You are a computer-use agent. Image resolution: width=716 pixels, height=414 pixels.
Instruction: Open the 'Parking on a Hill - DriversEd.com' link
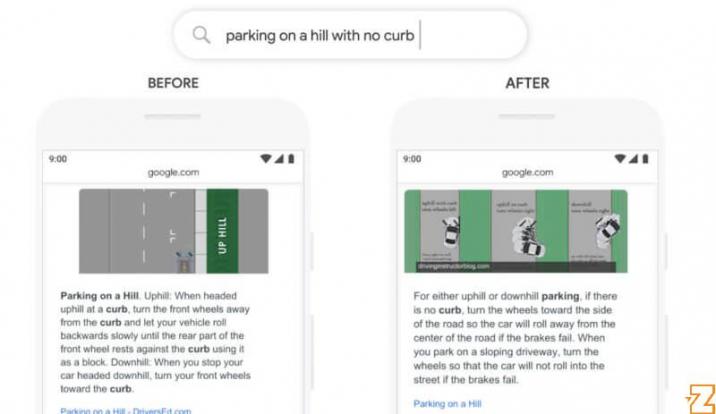point(126,410)
